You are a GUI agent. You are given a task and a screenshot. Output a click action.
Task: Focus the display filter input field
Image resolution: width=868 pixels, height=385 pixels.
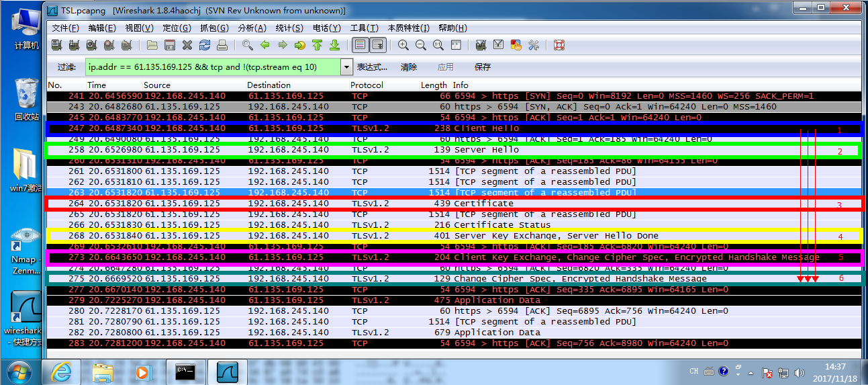213,67
